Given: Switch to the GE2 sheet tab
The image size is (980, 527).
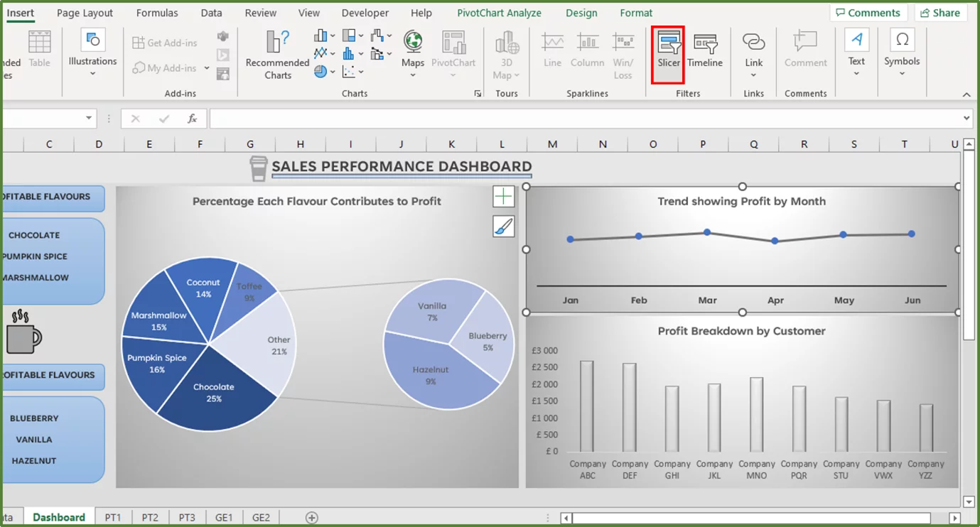Looking at the screenshot, I should [261, 516].
